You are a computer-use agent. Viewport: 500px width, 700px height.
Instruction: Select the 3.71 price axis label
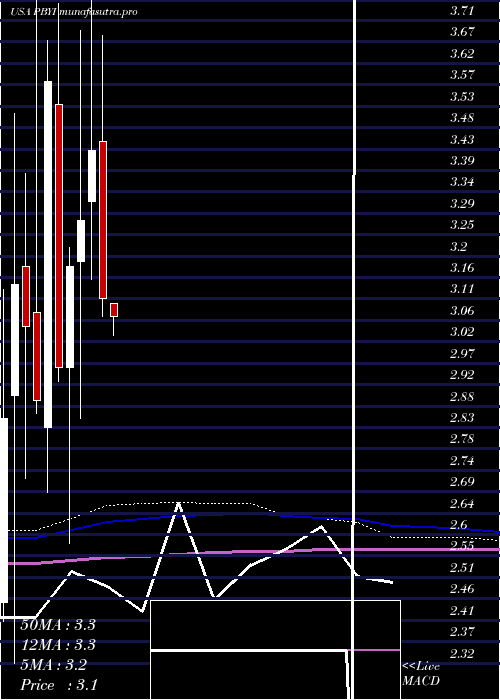462,11
